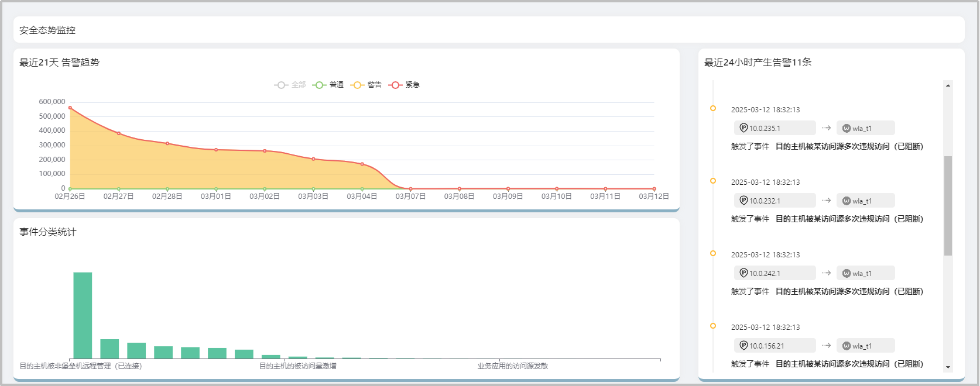Select the source IP tag 10.0.232.1
This screenshot has height=386, width=980.
[775, 201]
